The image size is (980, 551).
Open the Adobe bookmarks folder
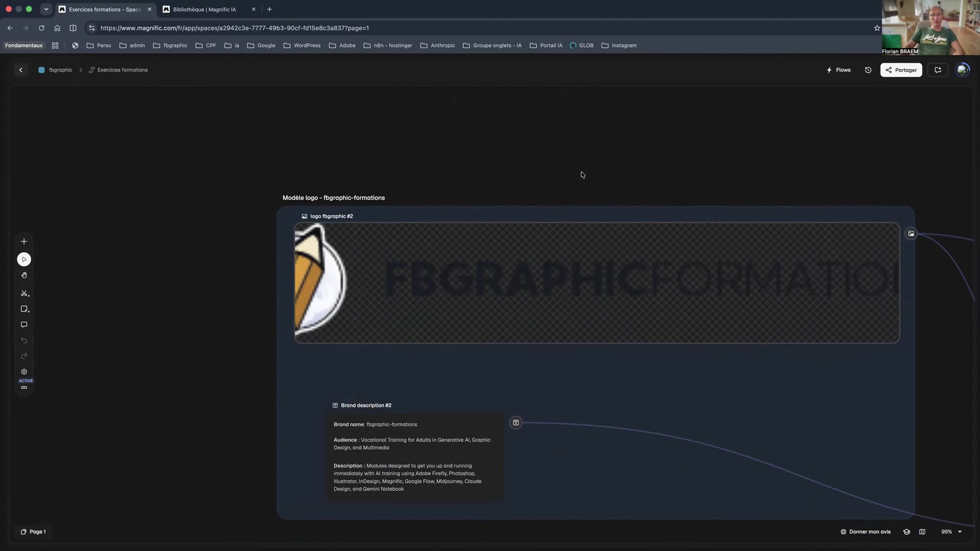[x=342, y=45]
